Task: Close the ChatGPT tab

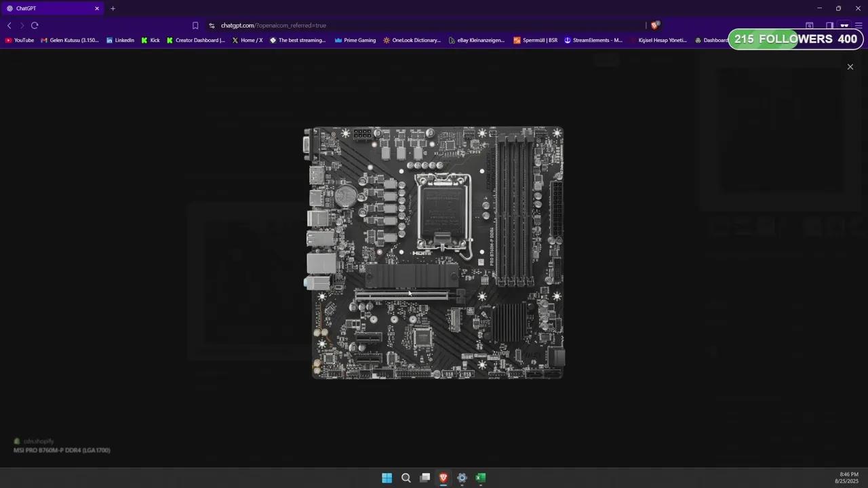Action: (x=97, y=8)
